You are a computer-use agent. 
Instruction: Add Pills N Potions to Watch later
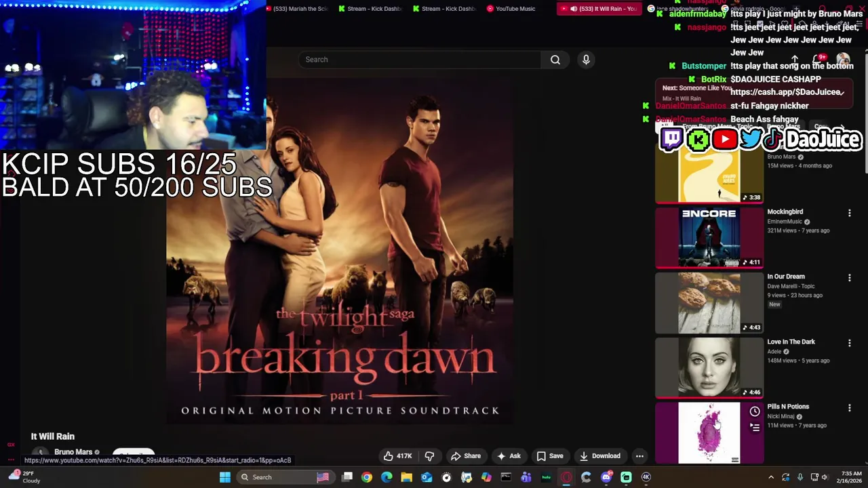click(x=755, y=411)
